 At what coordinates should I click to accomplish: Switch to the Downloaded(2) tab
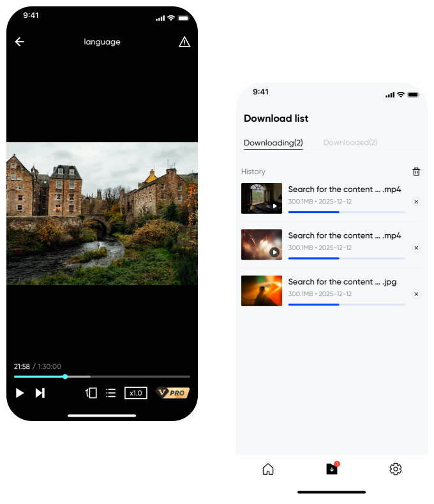[350, 142]
